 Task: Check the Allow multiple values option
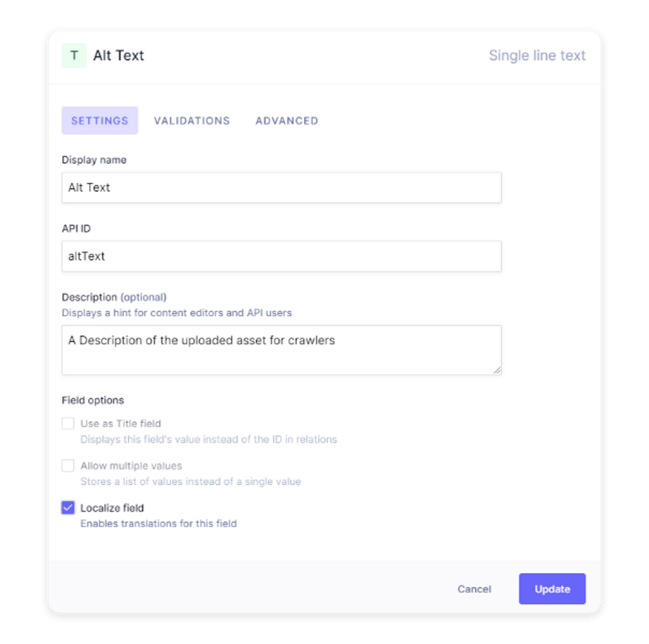[x=68, y=466]
